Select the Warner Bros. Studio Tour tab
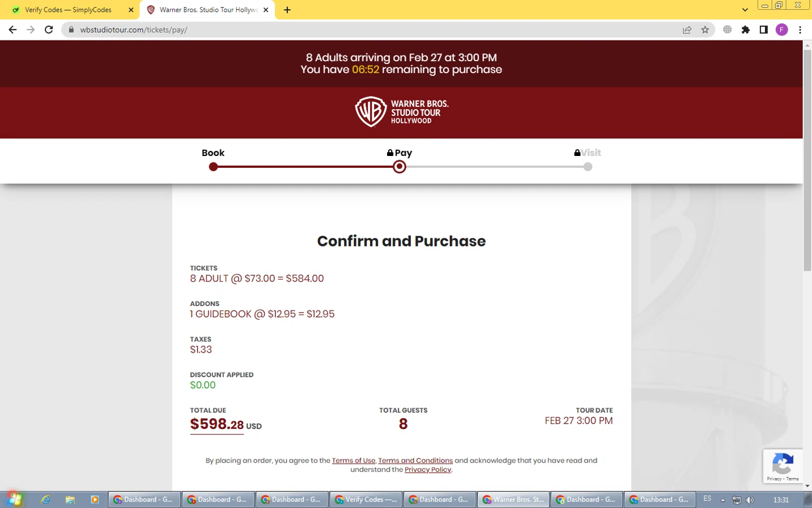812x508 pixels. [x=208, y=10]
